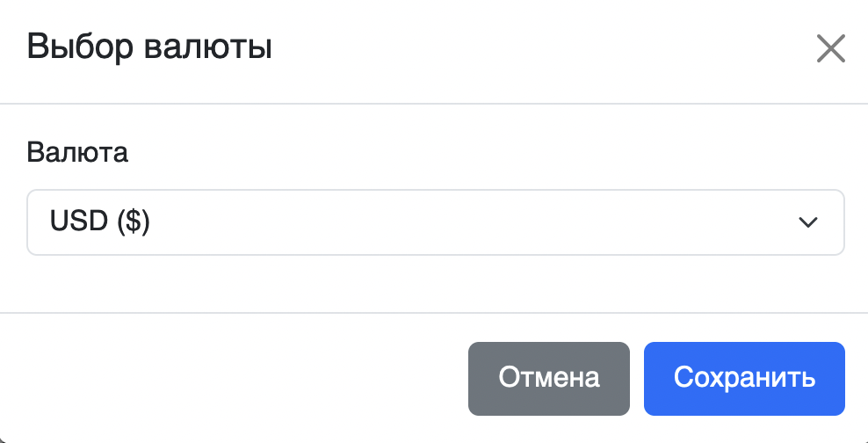Save the selected currency
The width and height of the screenshot is (868, 443).
(x=743, y=378)
